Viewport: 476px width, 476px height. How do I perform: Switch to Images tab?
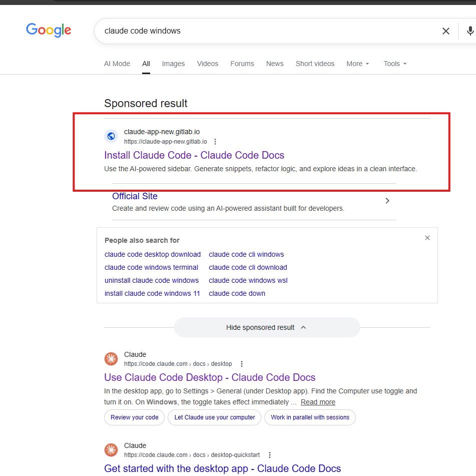173,64
